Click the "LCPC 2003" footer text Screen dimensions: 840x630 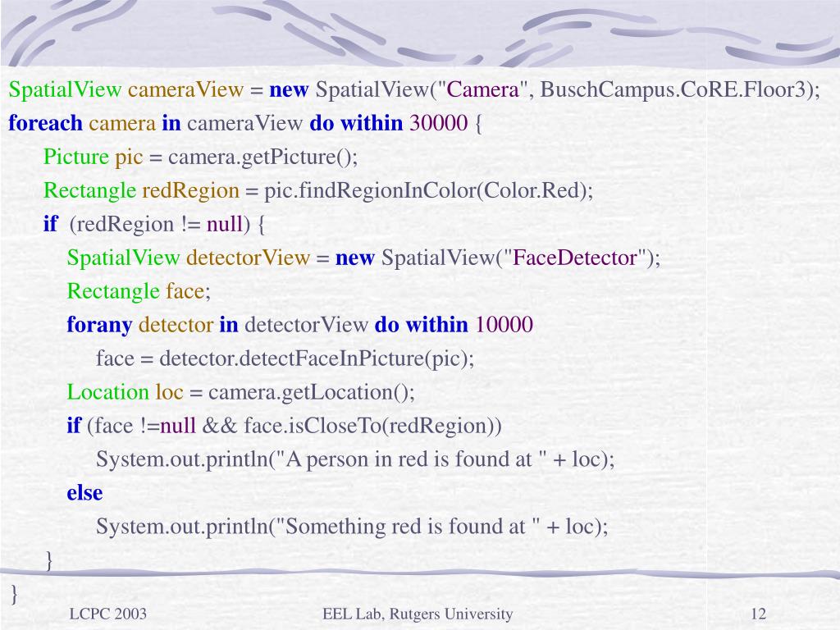[107, 614]
